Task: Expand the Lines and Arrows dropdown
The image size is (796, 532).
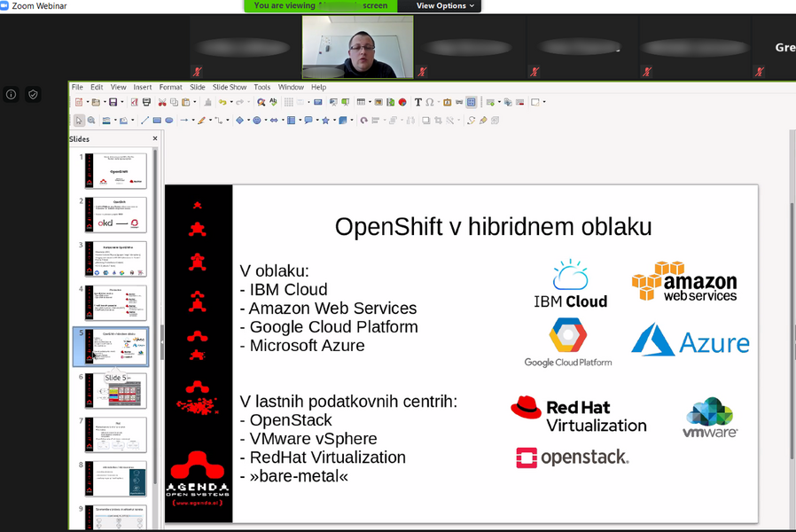Action: click(193, 121)
